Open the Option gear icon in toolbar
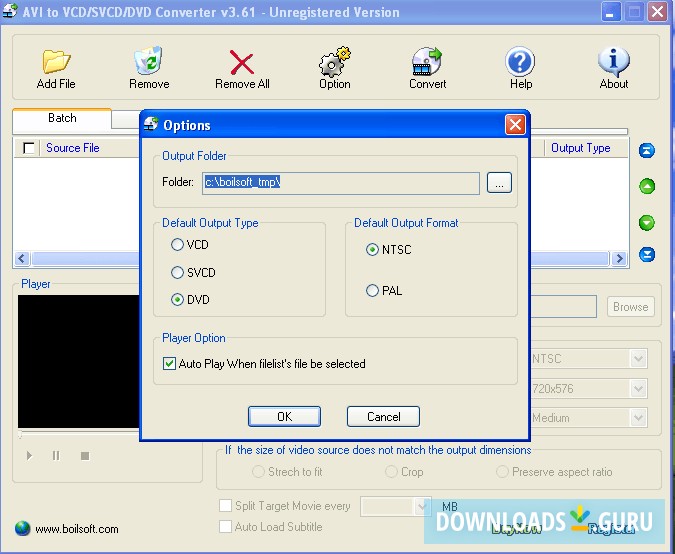The width and height of the screenshot is (675, 554). 334,61
